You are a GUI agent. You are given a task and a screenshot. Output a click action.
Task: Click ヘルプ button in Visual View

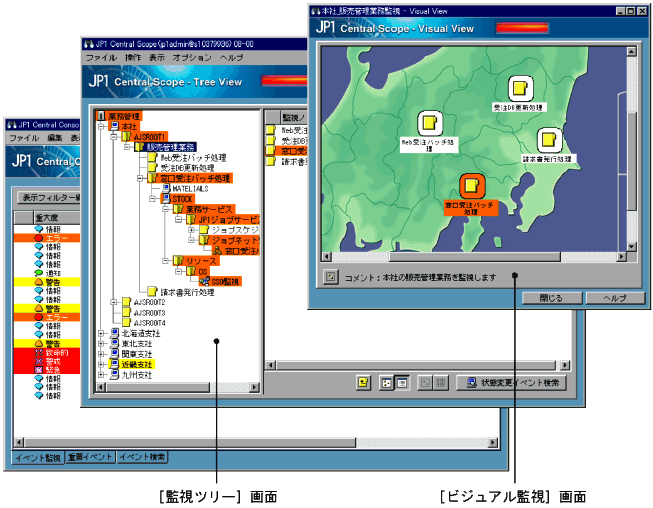click(x=615, y=298)
